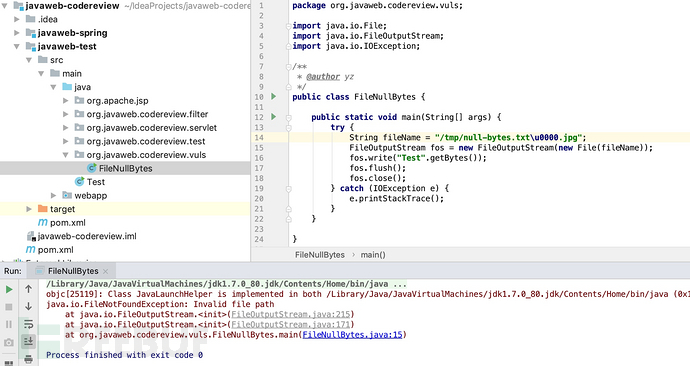Click the pause output icon in Run panel

(9, 324)
